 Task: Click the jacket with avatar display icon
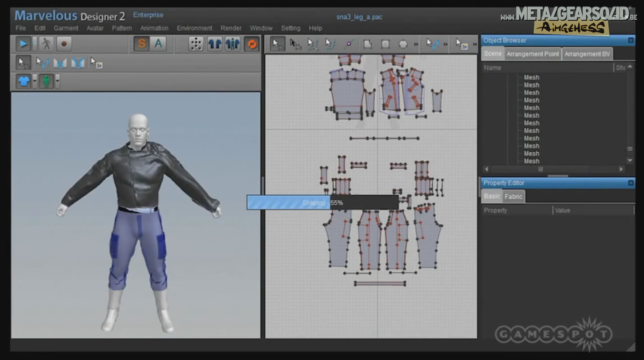pyautogui.click(x=233, y=44)
